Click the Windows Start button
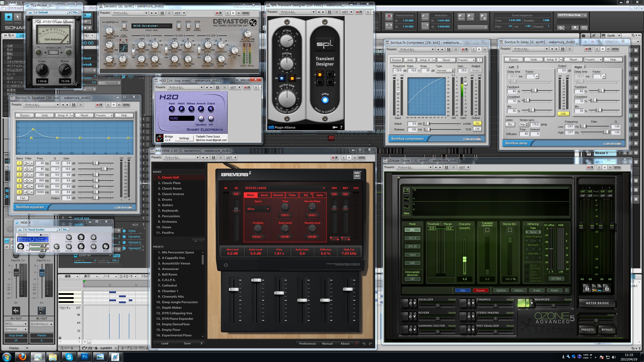644x362 pixels. tap(7, 357)
